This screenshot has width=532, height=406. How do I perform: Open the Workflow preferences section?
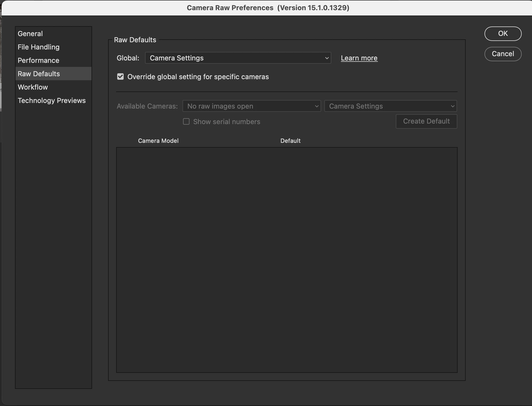(33, 87)
